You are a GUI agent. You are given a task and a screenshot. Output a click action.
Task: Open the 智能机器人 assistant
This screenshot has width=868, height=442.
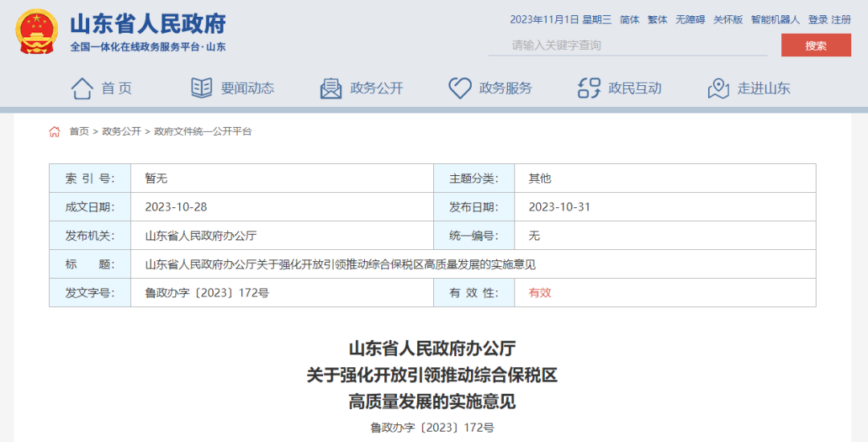point(775,19)
